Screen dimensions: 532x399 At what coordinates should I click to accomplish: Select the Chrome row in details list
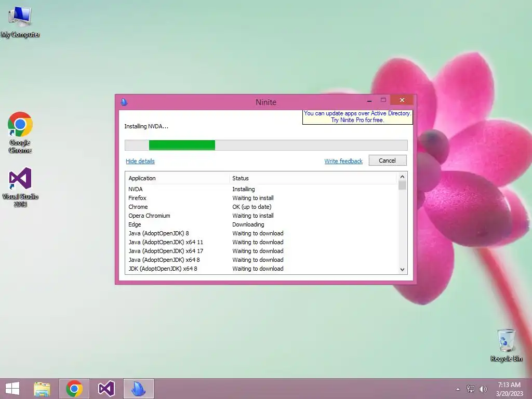[x=261, y=207]
